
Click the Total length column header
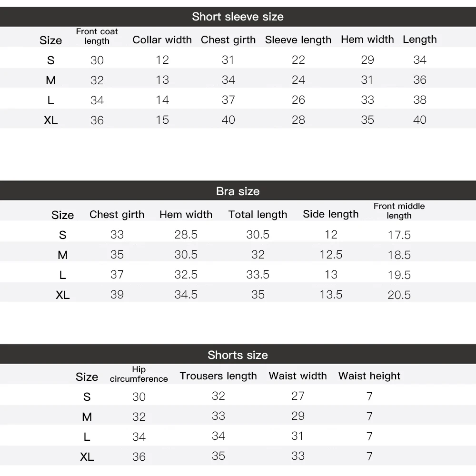258,214
